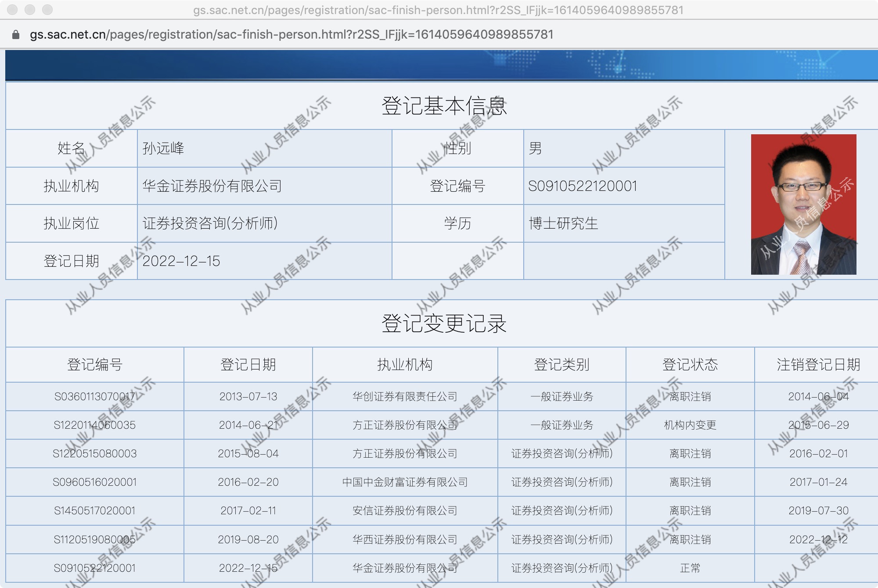Click 华西证券股份有限公司 entry

click(404, 540)
